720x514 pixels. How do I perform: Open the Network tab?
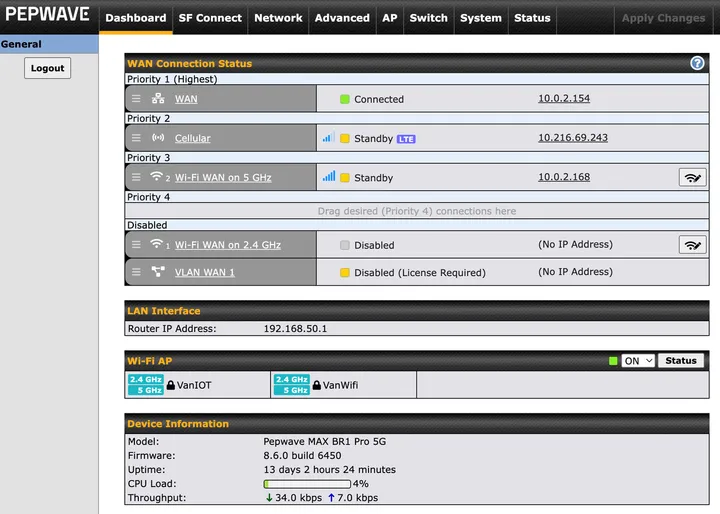click(x=278, y=18)
